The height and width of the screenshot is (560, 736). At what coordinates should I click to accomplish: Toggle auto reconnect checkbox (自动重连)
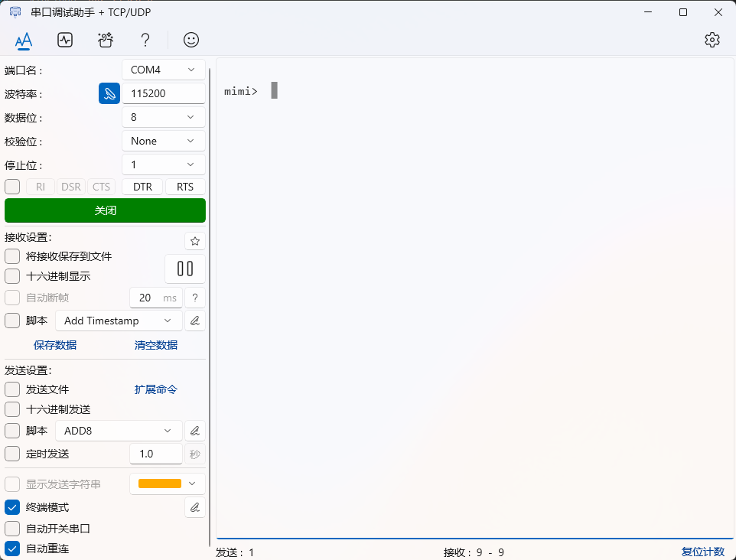12,549
